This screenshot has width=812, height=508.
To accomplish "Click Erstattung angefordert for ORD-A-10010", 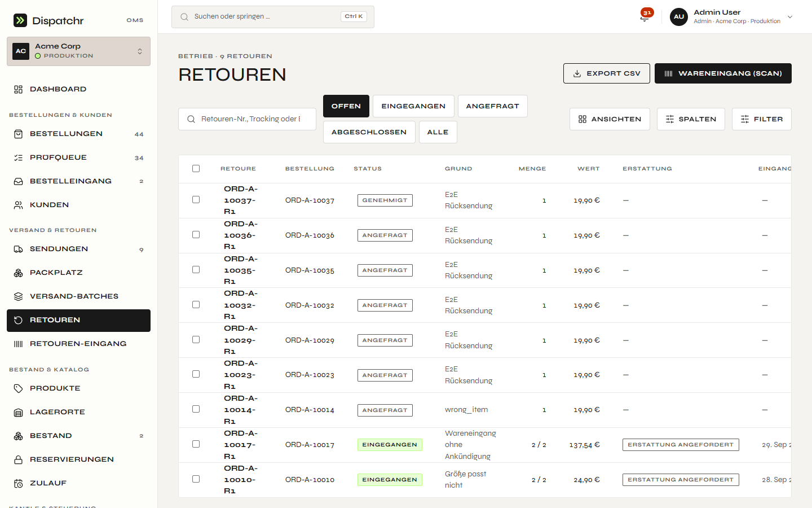I will [x=681, y=480].
